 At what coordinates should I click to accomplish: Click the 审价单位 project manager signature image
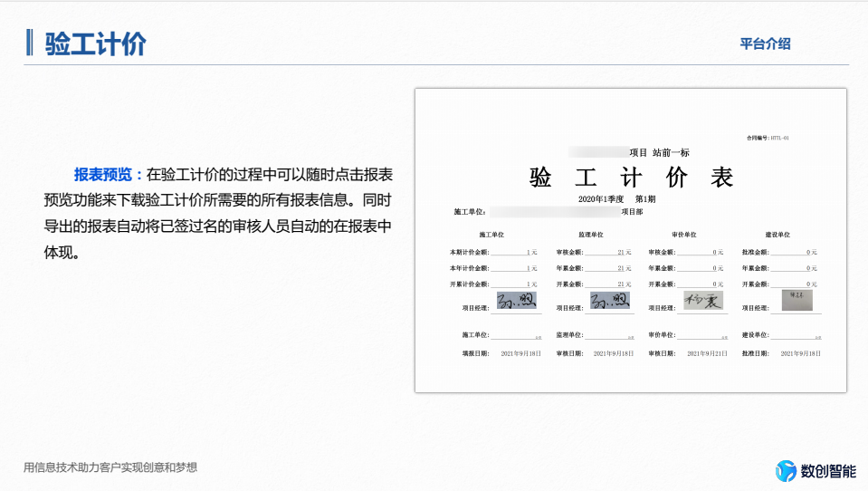(703, 302)
